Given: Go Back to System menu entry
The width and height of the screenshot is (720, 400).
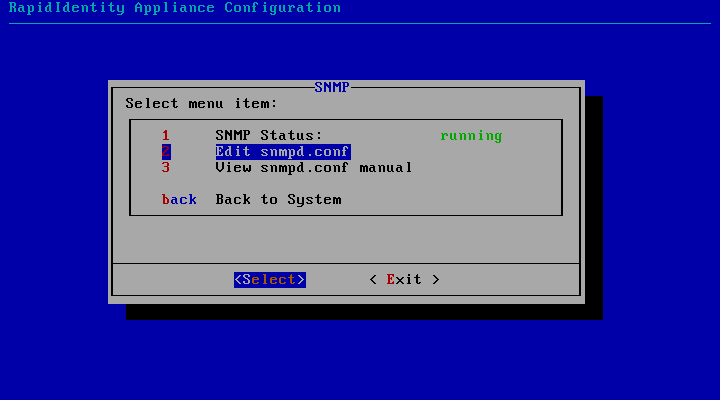Looking at the screenshot, I should (x=278, y=200).
